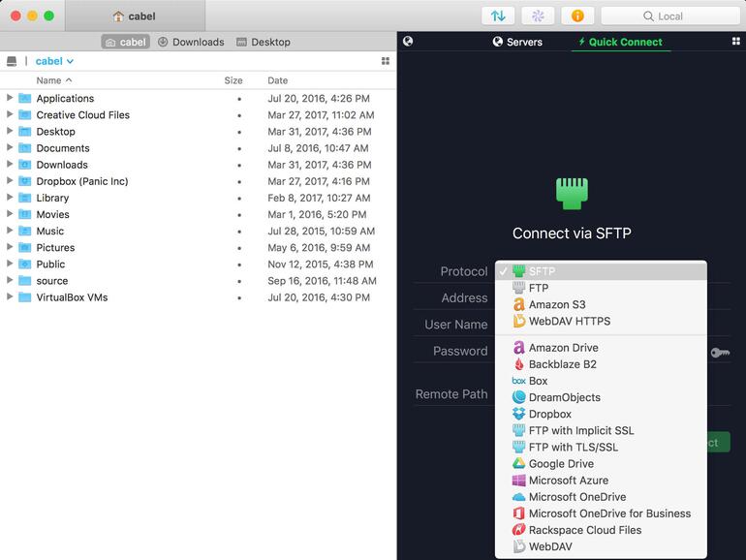This screenshot has width=746, height=560.
Task: Click the grid icon right of Quick Connect
Action: click(x=736, y=42)
